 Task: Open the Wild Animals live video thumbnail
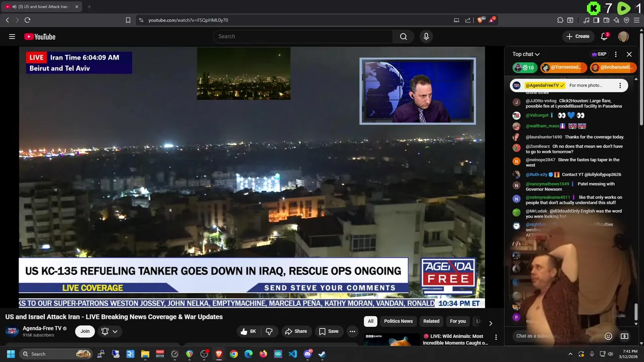pyautogui.click(x=392, y=339)
